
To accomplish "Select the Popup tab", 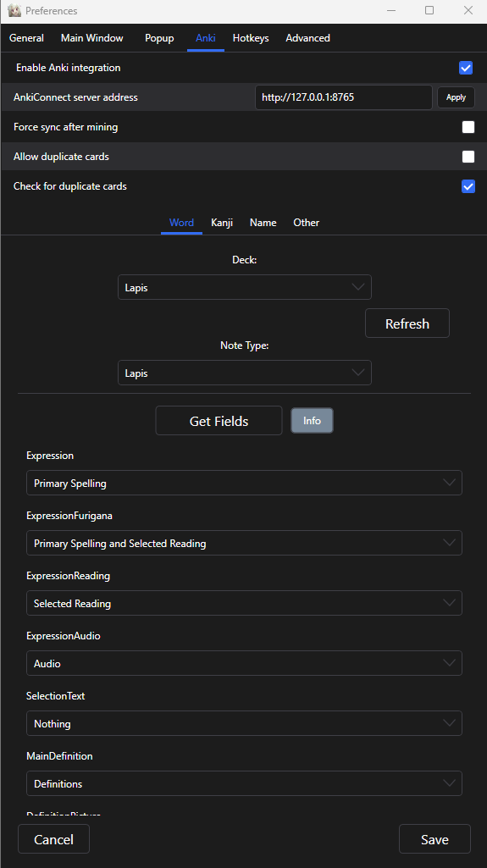I will 159,38.
